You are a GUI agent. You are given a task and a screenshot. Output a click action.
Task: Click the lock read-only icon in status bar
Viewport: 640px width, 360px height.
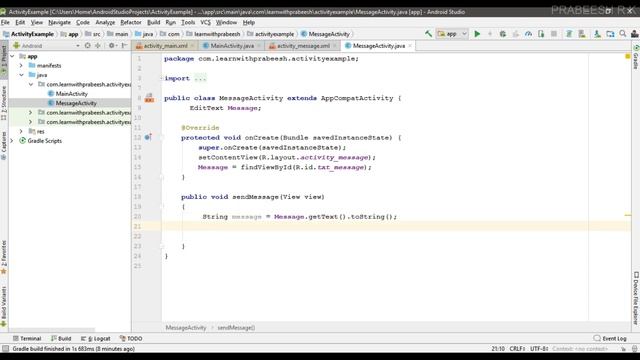coord(623,349)
